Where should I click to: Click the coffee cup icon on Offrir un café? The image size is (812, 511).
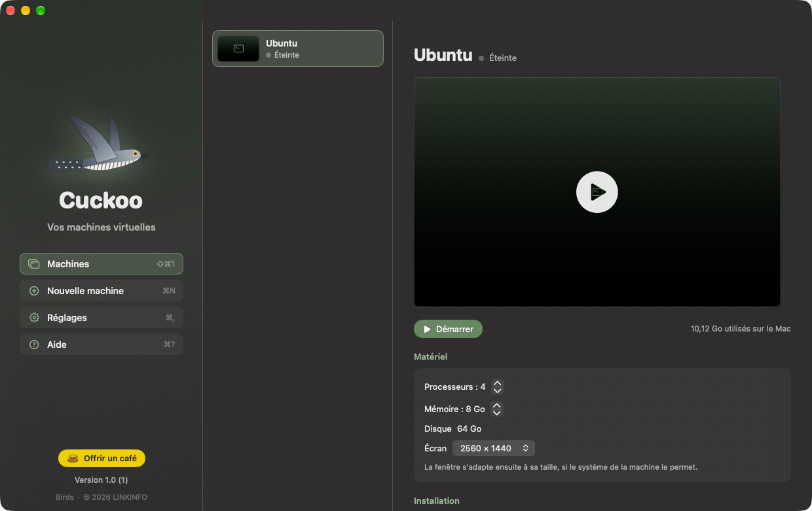coord(73,458)
